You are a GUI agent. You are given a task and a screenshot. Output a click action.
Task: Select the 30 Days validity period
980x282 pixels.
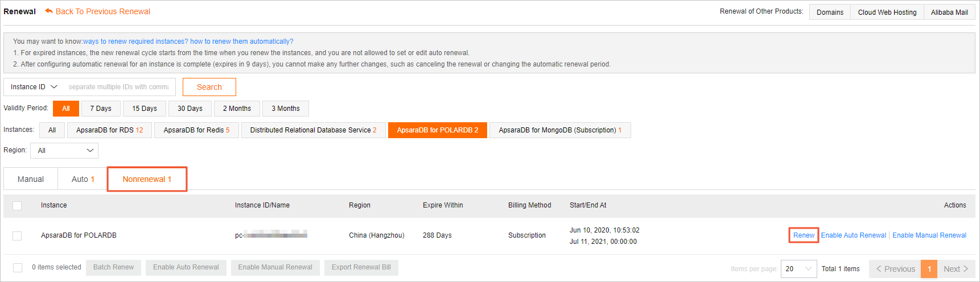(x=190, y=109)
